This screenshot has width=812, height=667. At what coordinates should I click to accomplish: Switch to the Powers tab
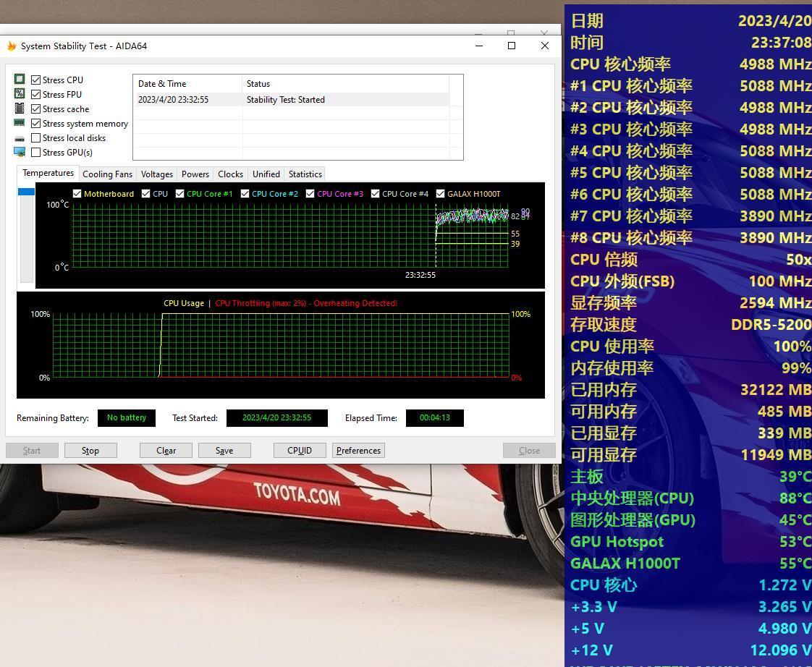click(x=195, y=174)
